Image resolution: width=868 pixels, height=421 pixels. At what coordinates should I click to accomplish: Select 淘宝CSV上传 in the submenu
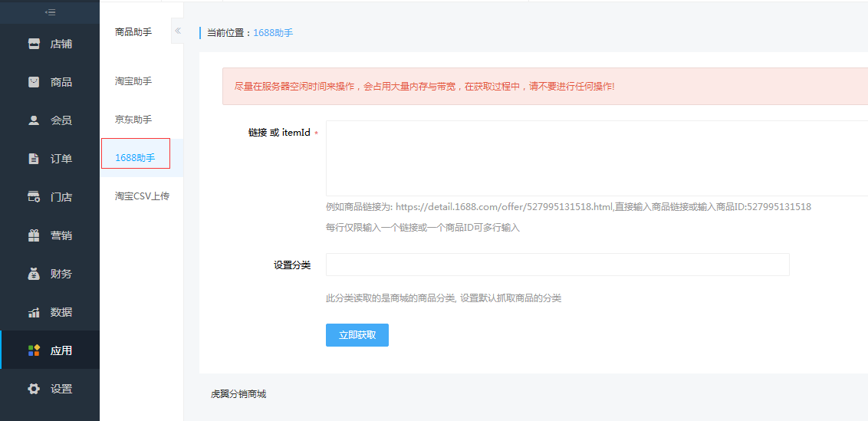point(142,196)
